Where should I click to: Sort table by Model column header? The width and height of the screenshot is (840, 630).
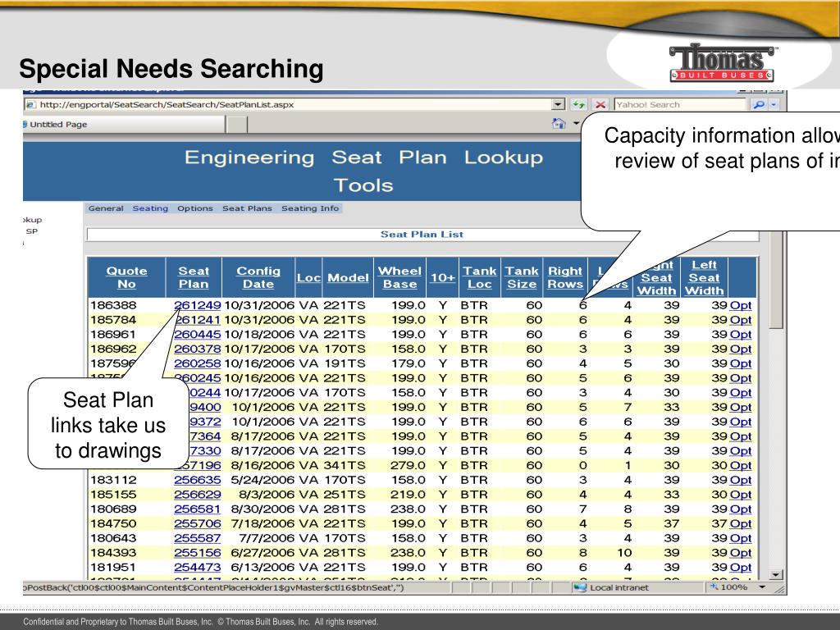[x=348, y=278]
